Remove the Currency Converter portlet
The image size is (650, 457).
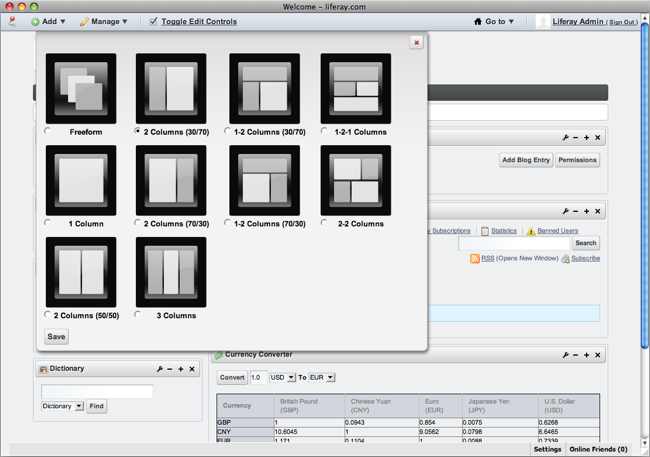coord(598,355)
